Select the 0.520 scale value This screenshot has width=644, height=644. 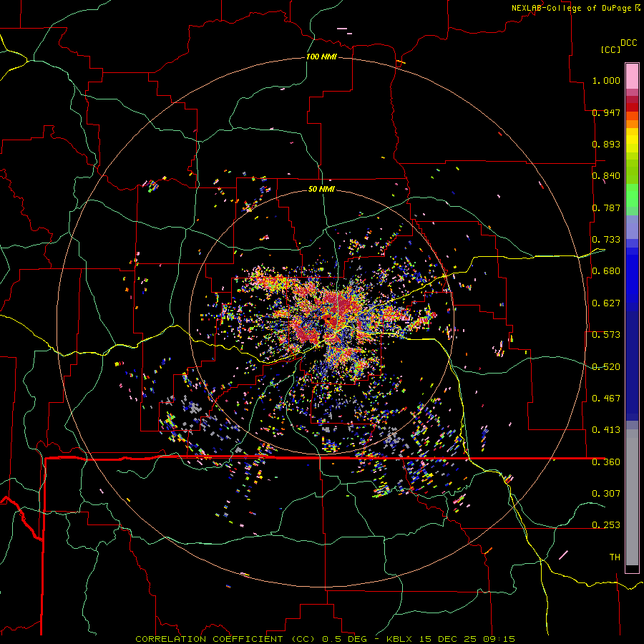(x=606, y=367)
